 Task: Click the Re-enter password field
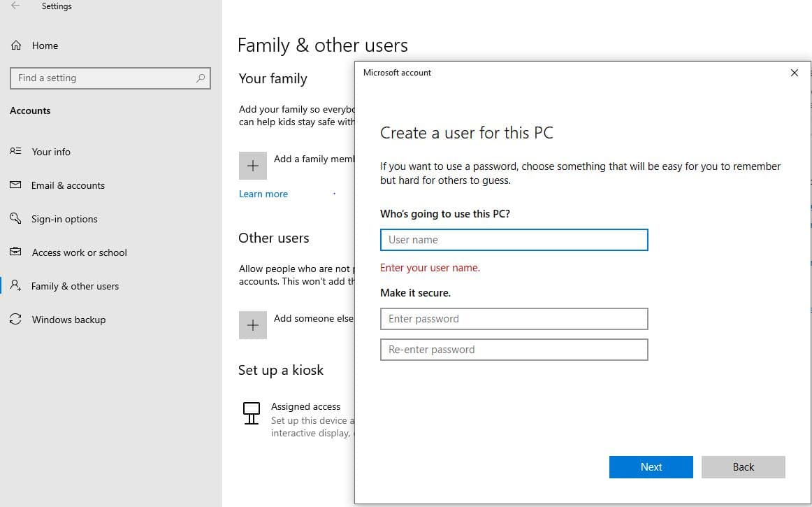pyautogui.click(x=514, y=350)
